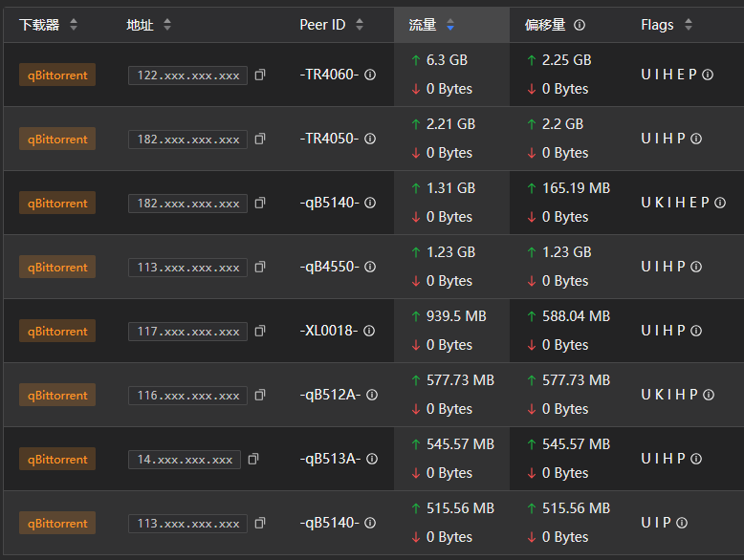Copy address in the 515.56 MB row

[x=259, y=523]
